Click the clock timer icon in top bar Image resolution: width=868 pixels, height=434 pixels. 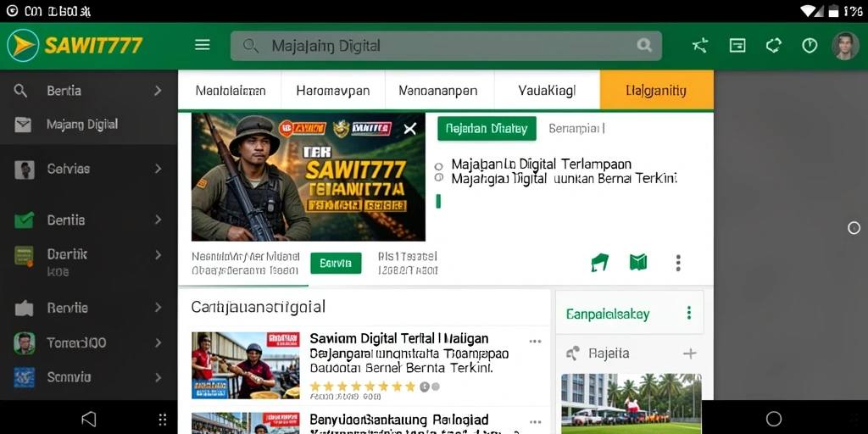click(810, 46)
